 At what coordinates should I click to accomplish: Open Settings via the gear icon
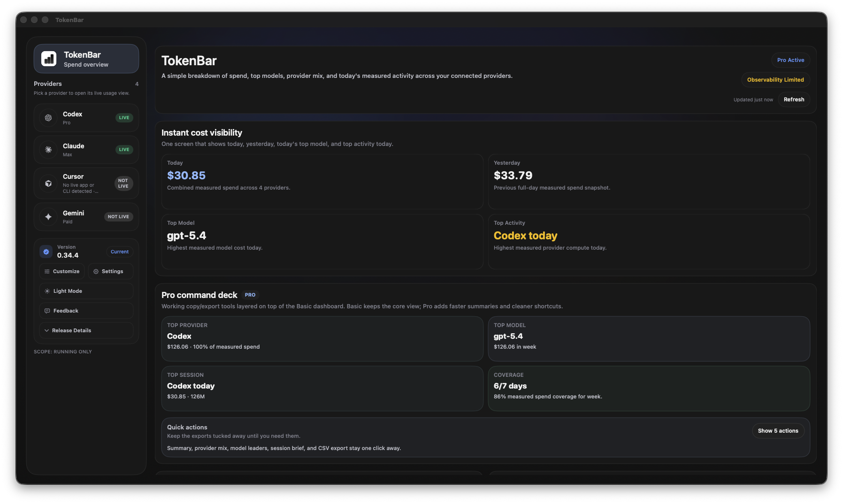(96, 271)
